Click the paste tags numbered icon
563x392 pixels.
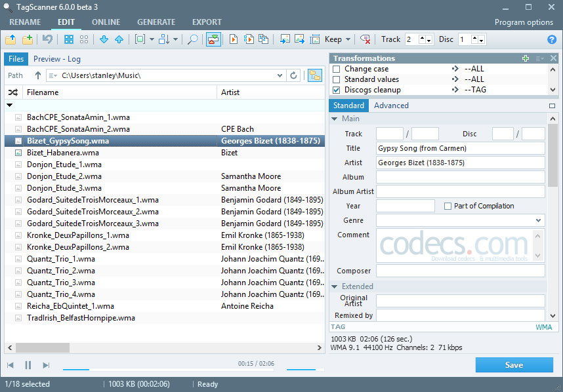tap(264, 39)
